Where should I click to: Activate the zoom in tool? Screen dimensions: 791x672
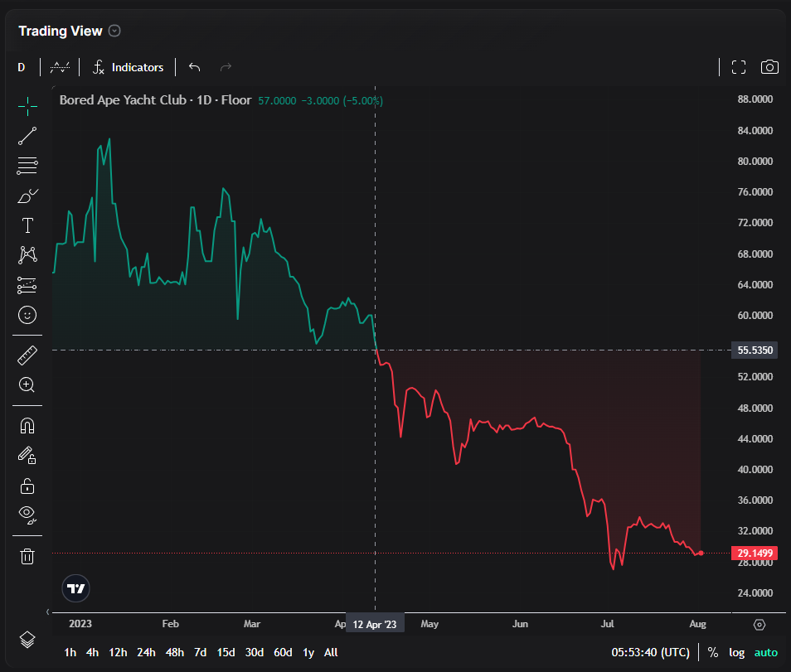point(27,385)
